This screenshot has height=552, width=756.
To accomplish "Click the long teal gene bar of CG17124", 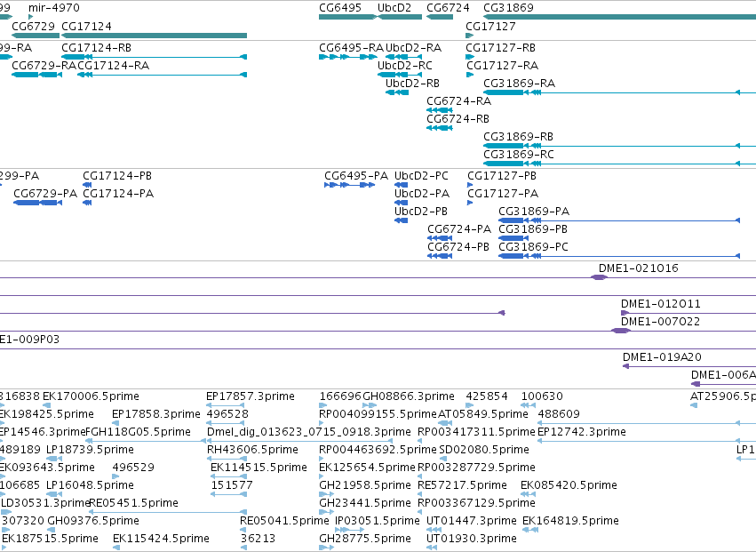I will coord(155,36).
